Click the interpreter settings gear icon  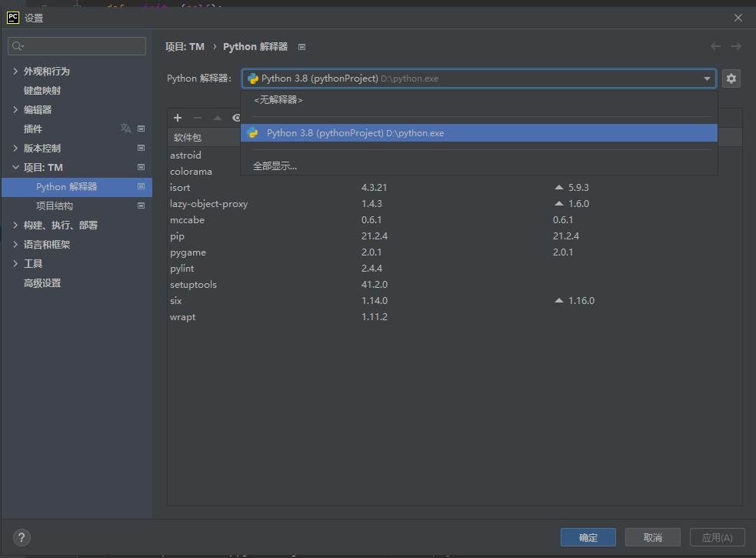click(731, 79)
